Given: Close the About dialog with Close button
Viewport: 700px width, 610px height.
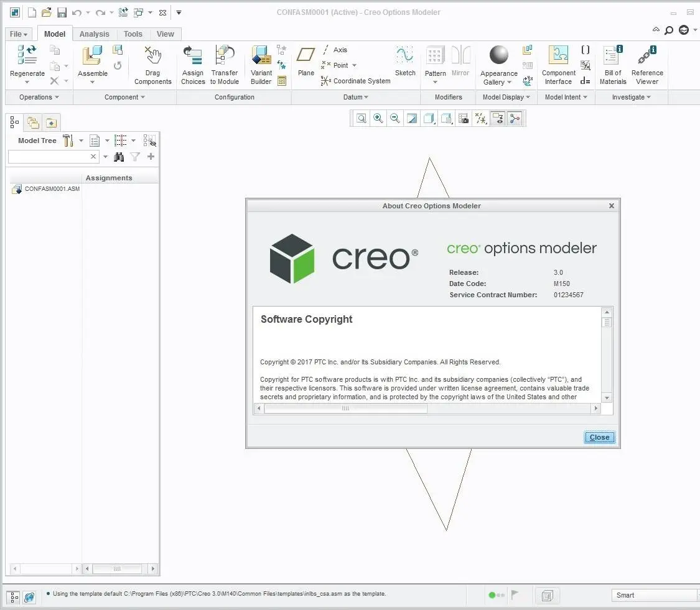Looking at the screenshot, I should click(600, 437).
